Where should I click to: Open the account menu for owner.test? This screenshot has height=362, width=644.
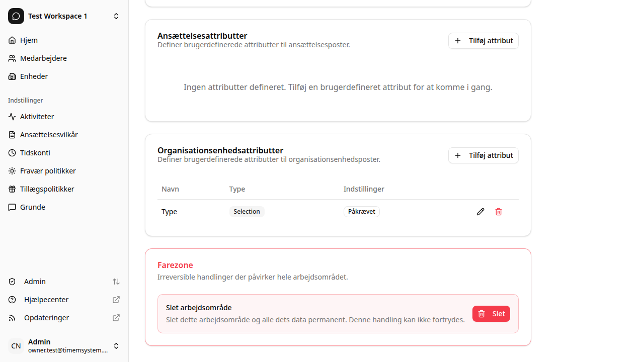click(116, 346)
